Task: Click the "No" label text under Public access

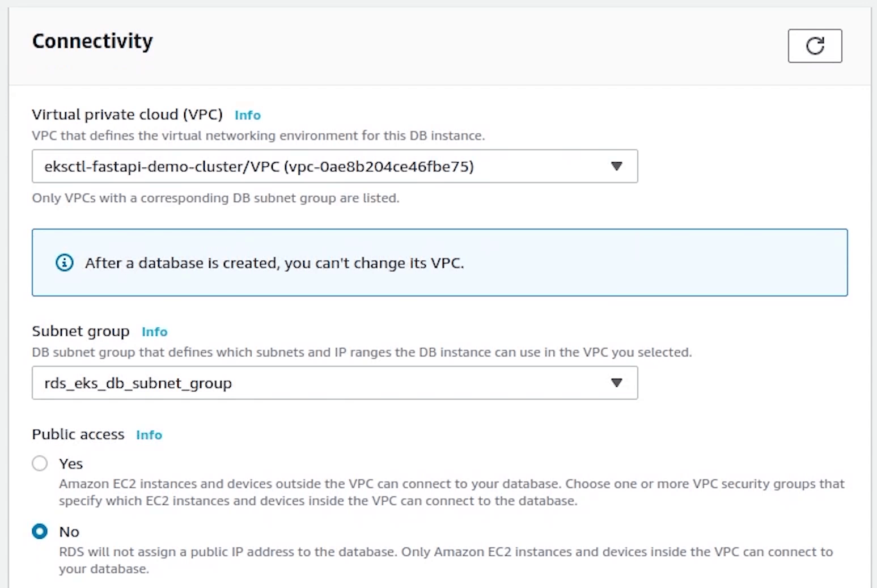Action: point(69,532)
